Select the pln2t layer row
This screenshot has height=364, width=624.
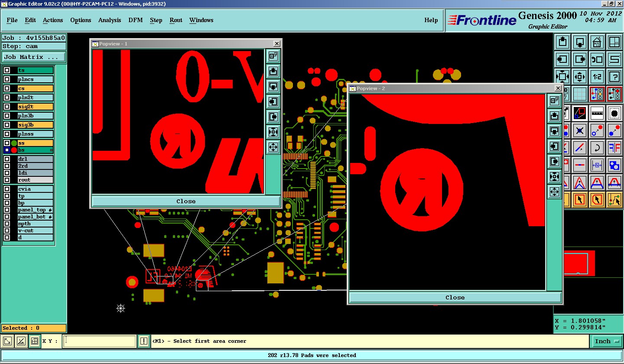[35, 97]
